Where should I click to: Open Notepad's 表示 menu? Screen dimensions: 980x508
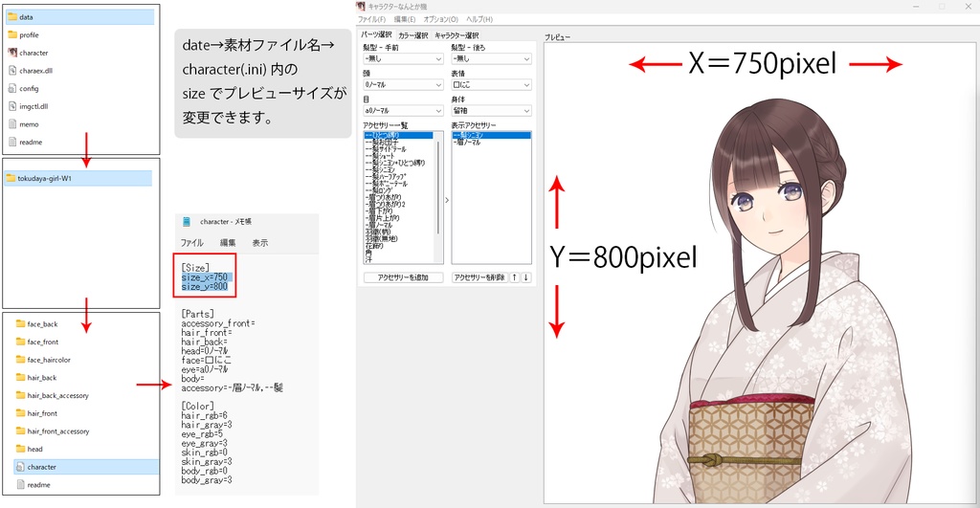[x=260, y=243]
